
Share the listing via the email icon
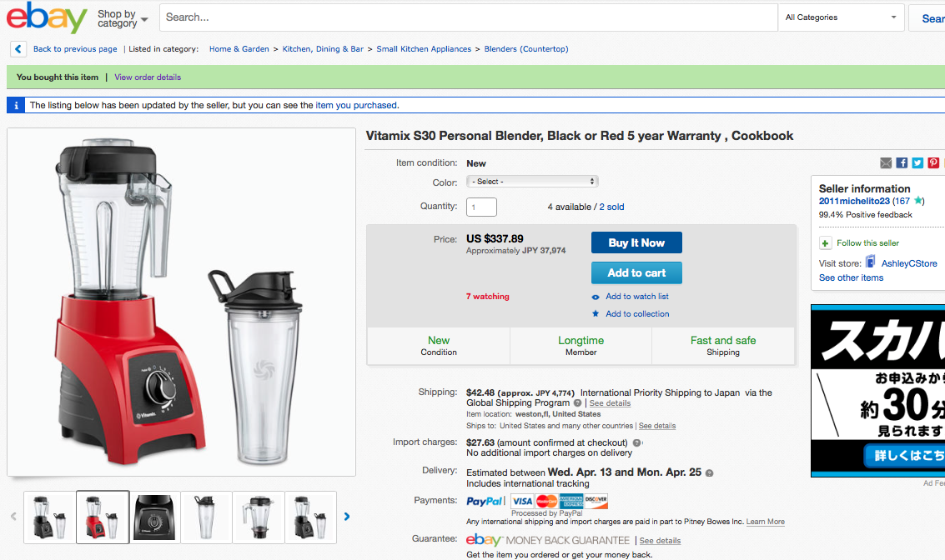point(887,162)
